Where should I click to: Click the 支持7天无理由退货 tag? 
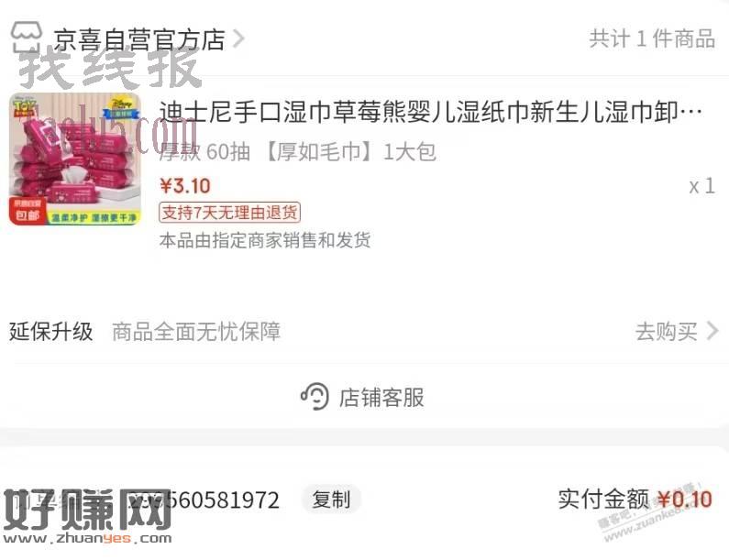(x=229, y=213)
